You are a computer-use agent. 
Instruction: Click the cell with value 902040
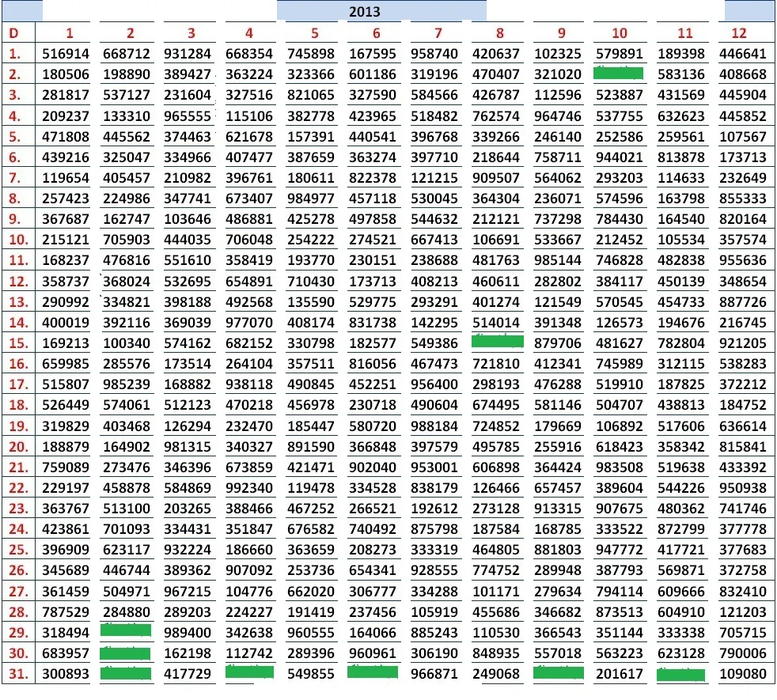pos(373,467)
